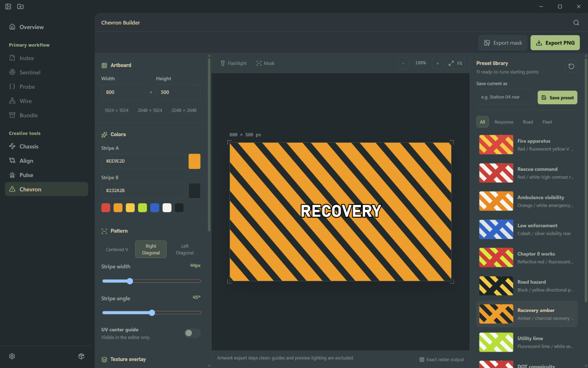Click the cube icon in sidebar footer
Screen dimensions: 588x368
(82, 356)
